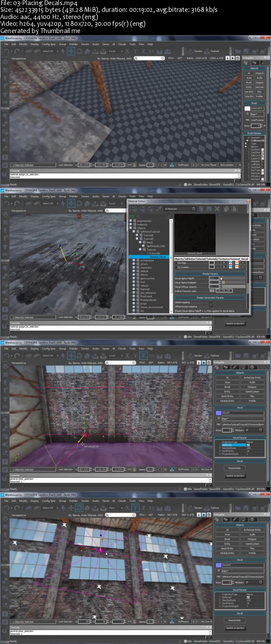Open the MinSpec All dropdown in the Decal42 frame
The height and width of the screenshot is (644, 271).
coord(254,583)
